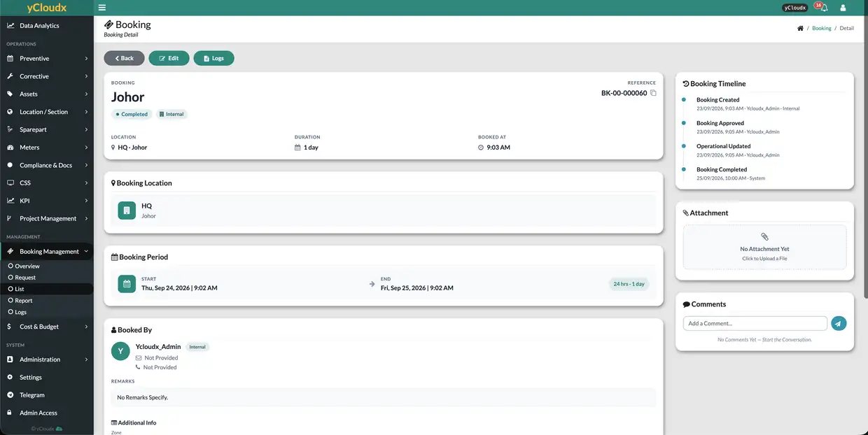Click the Compliance & Docs icon

coord(10,165)
